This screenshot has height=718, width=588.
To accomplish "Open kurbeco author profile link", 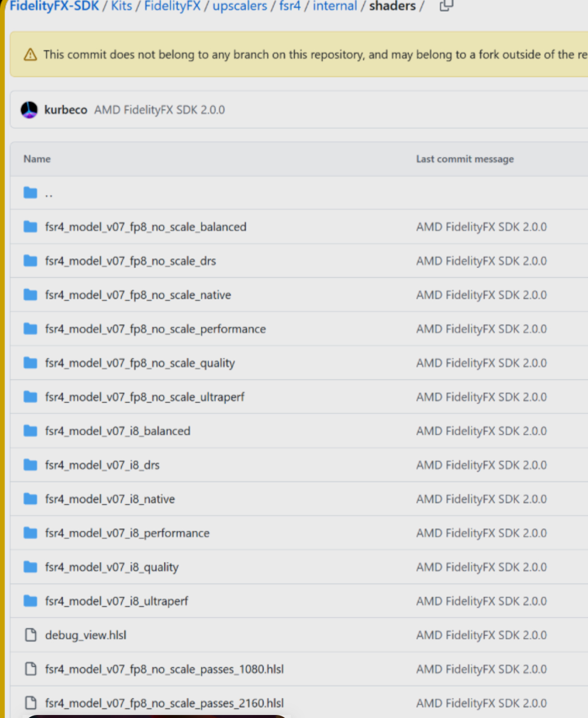I will pos(66,110).
